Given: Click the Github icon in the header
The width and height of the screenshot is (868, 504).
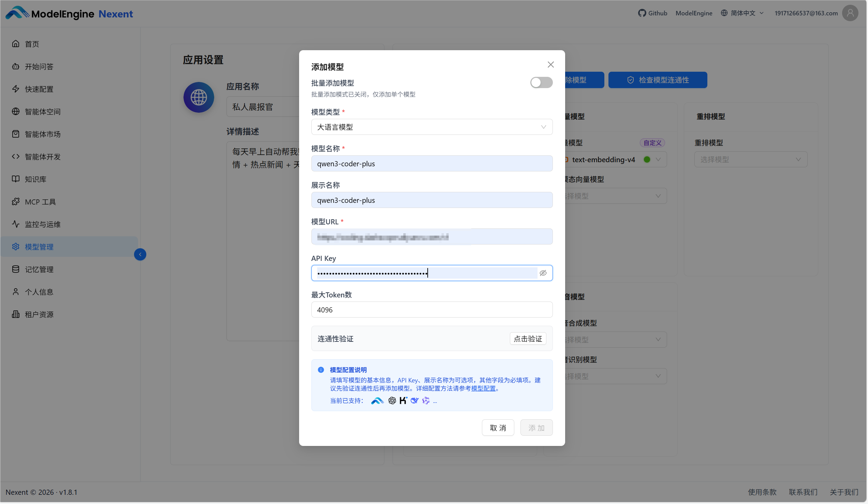Looking at the screenshot, I should (x=642, y=13).
